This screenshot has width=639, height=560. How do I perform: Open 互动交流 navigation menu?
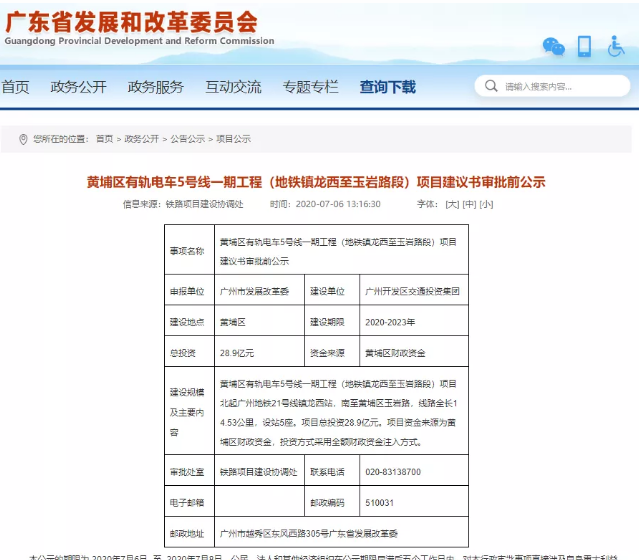[x=233, y=87]
